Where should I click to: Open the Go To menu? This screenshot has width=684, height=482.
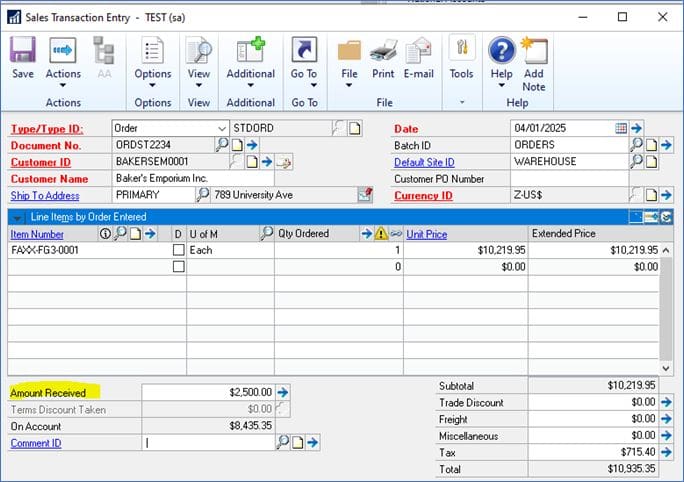point(303,74)
